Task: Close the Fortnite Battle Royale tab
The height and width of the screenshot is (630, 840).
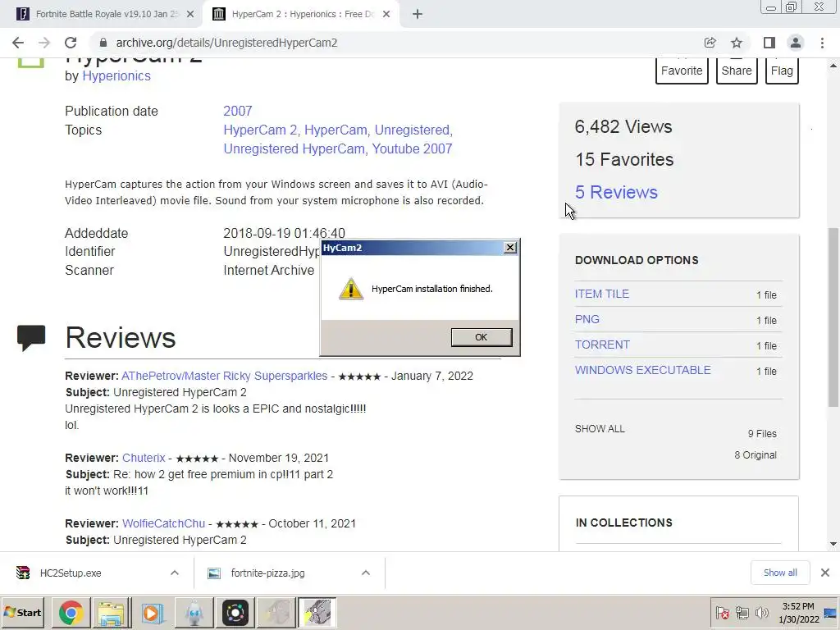Action: coord(190,15)
